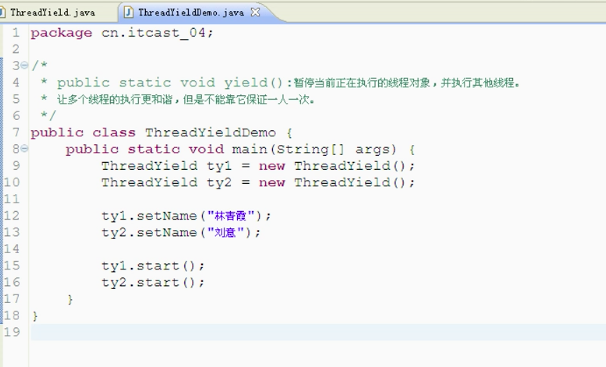Viewport: 606px width, 367px height.
Task: Click the class name ThreadYieldDemo on line 7
Action: (211, 133)
